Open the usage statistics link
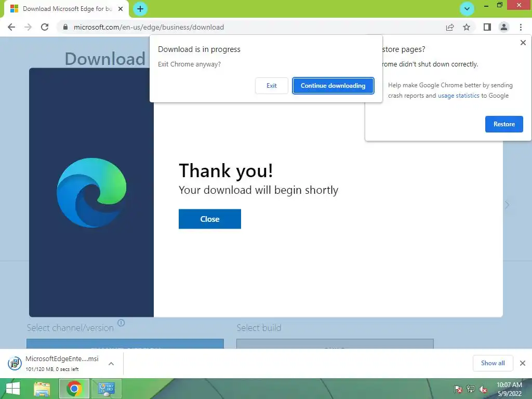Screen dimensions: 532x399 coord(458,96)
